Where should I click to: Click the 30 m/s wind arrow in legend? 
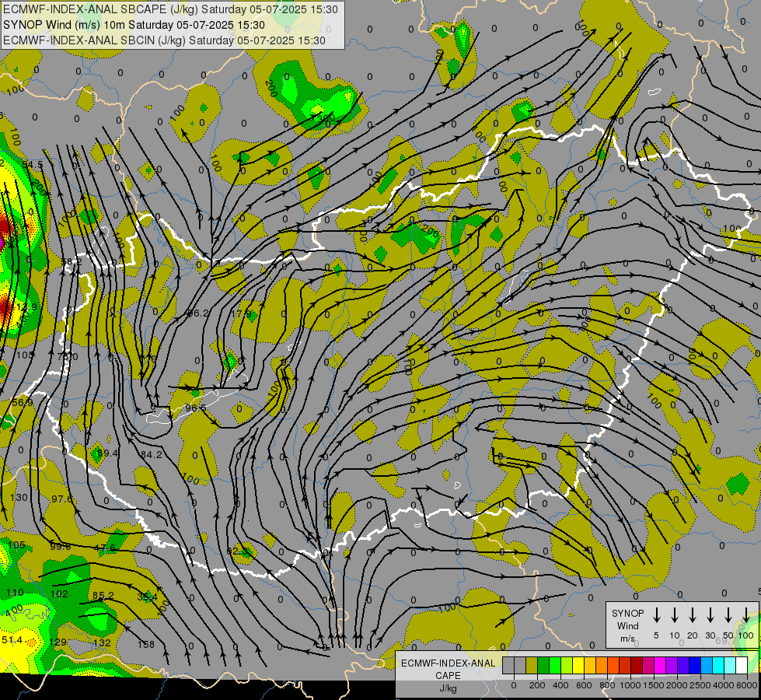pos(710,614)
